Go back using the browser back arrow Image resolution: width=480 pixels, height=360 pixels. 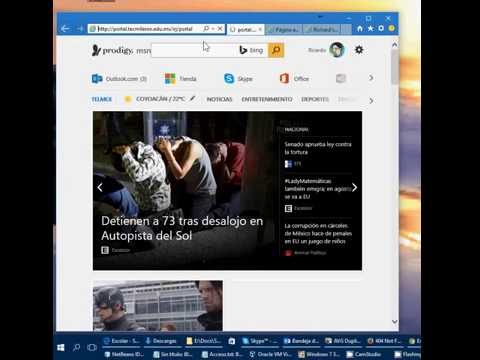pyautogui.click(x=65, y=29)
